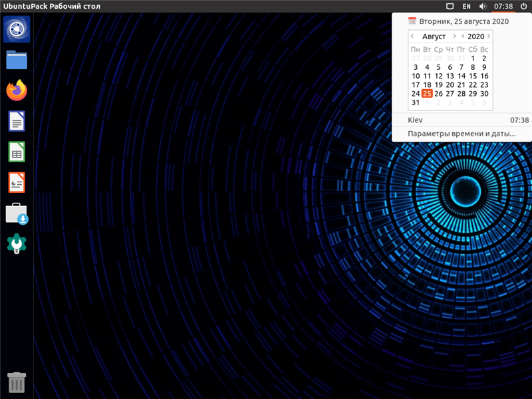532x399 pixels.
Task: Select day 23 in the calendar
Action: click(x=485, y=85)
